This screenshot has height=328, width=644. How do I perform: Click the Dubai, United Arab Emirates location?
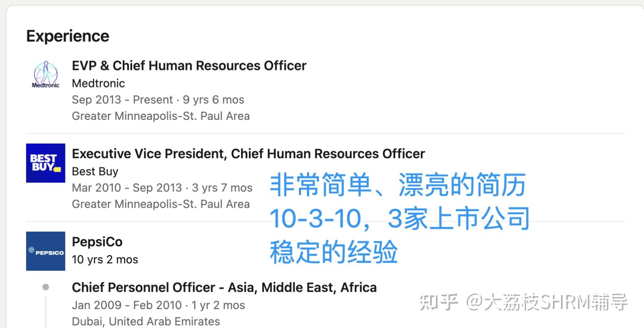coord(146,321)
